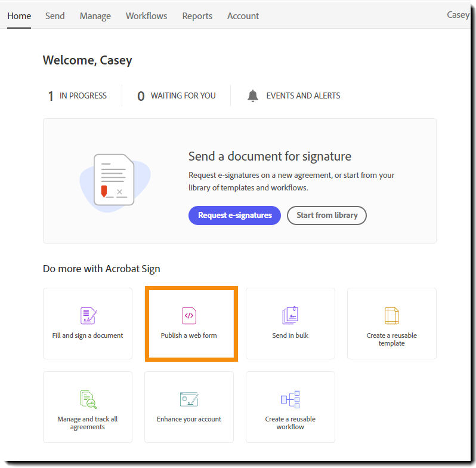476x468 pixels.
Task: Switch to the Send tab
Action: click(x=55, y=16)
